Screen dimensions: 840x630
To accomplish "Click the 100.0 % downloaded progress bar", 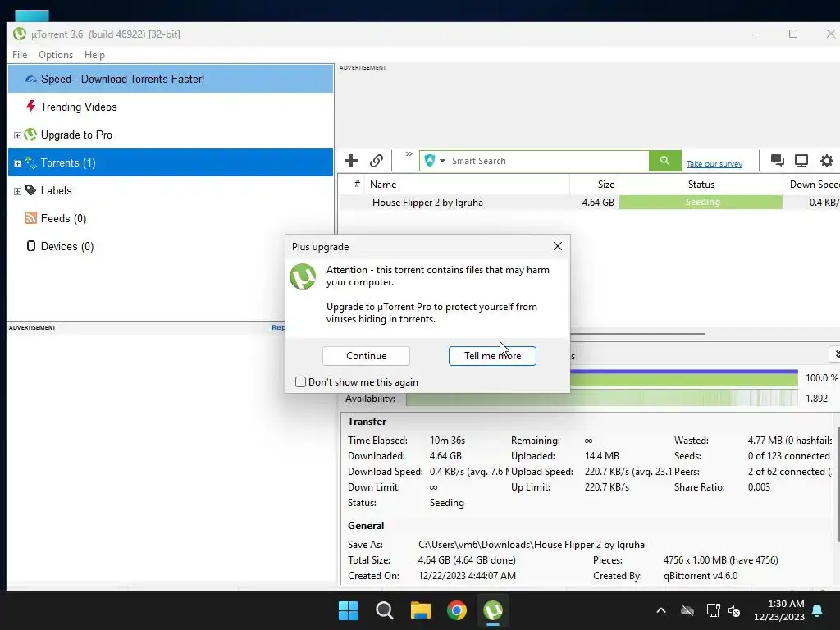I will click(684, 377).
